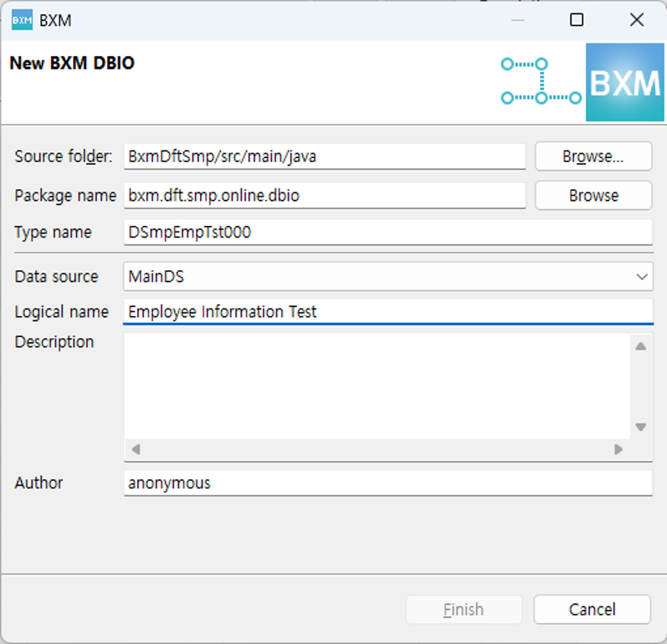The image size is (667, 644).
Task: Click inside the Description text area
Action: tap(377, 386)
